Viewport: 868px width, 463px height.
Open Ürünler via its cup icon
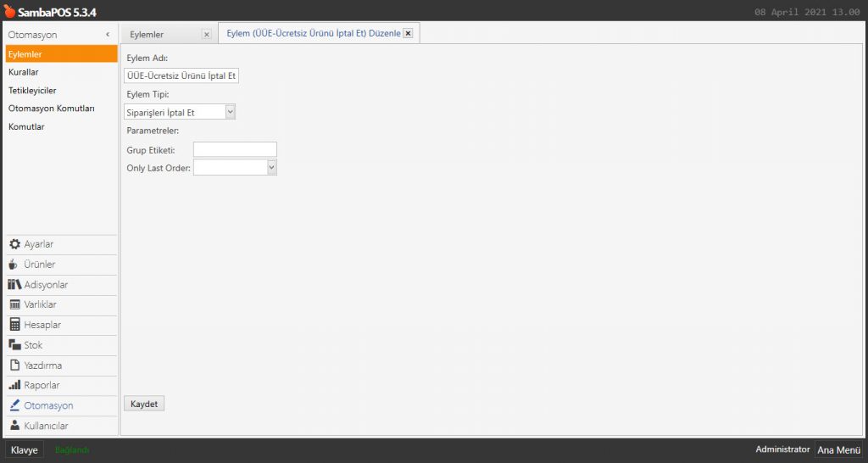click(x=14, y=265)
